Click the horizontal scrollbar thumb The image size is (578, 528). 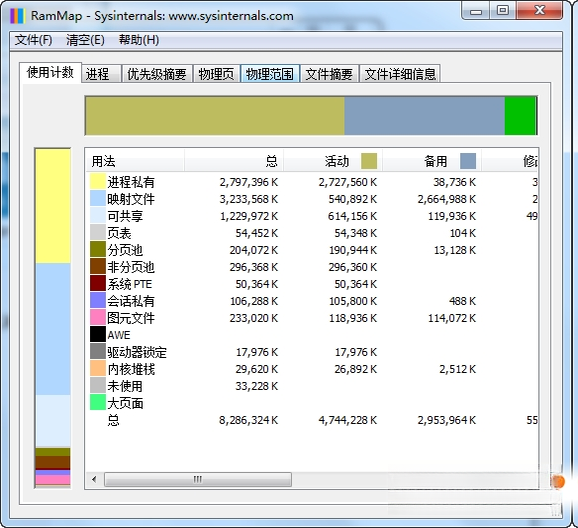(198, 479)
